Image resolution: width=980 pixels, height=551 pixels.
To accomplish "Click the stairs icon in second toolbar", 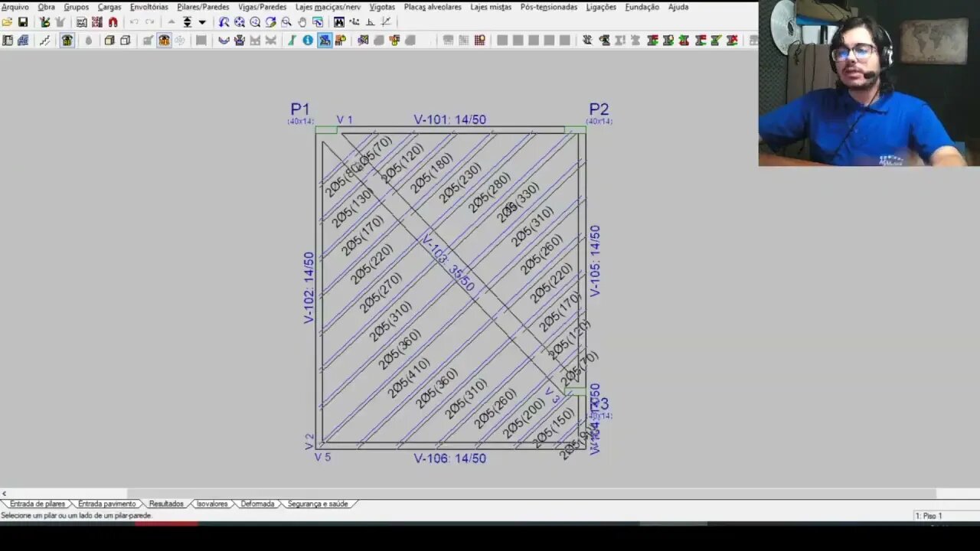I will [x=45, y=41].
